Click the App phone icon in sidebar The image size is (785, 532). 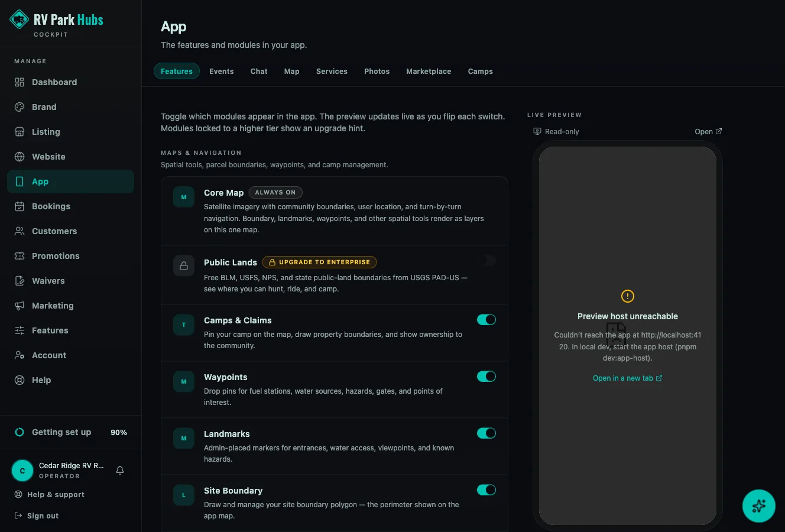pos(20,181)
